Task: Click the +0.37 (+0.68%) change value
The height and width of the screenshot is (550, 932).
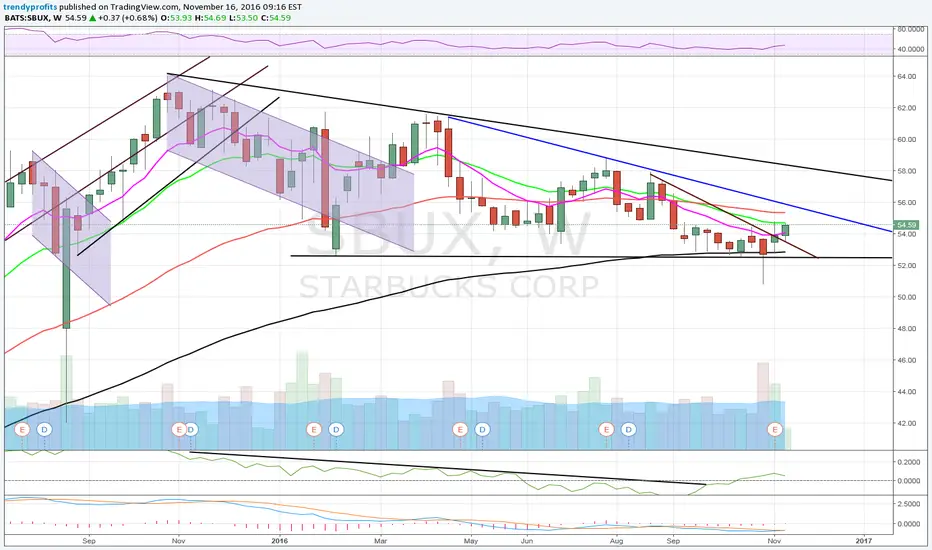Action: (128, 18)
